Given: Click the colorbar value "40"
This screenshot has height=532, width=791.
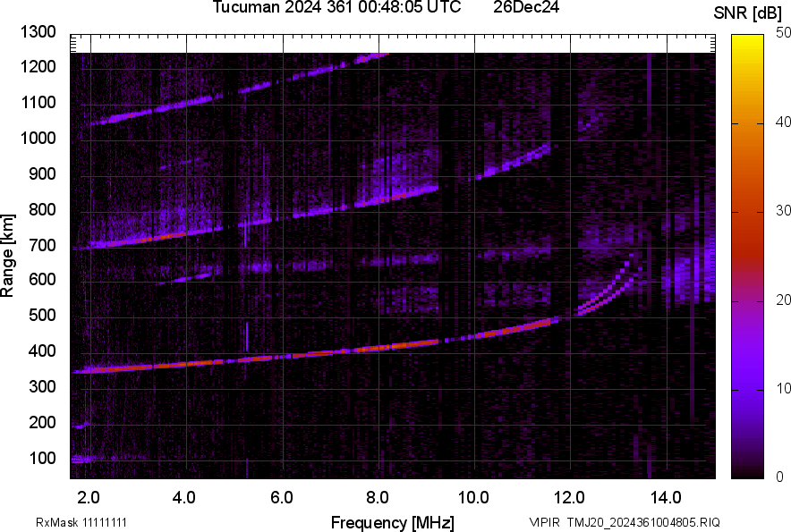Looking at the screenshot, I should (784, 122).
